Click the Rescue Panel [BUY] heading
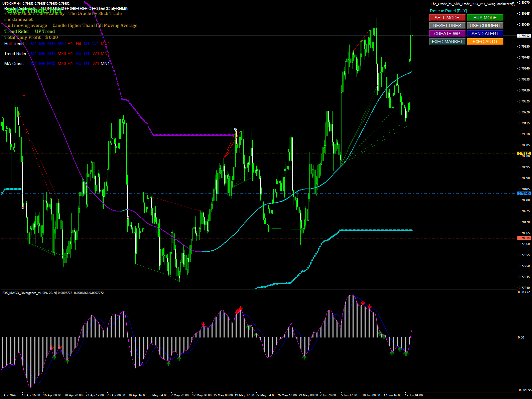 (x=448, y=11)
